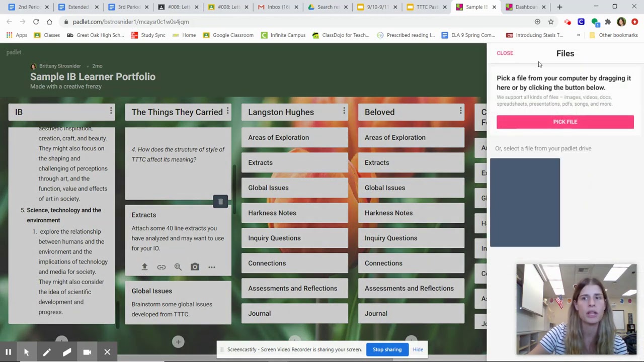644x362 pixels.
Task: Select the Screencastify cursor tool
Action: pyautogui.click(x=27, y=352)
